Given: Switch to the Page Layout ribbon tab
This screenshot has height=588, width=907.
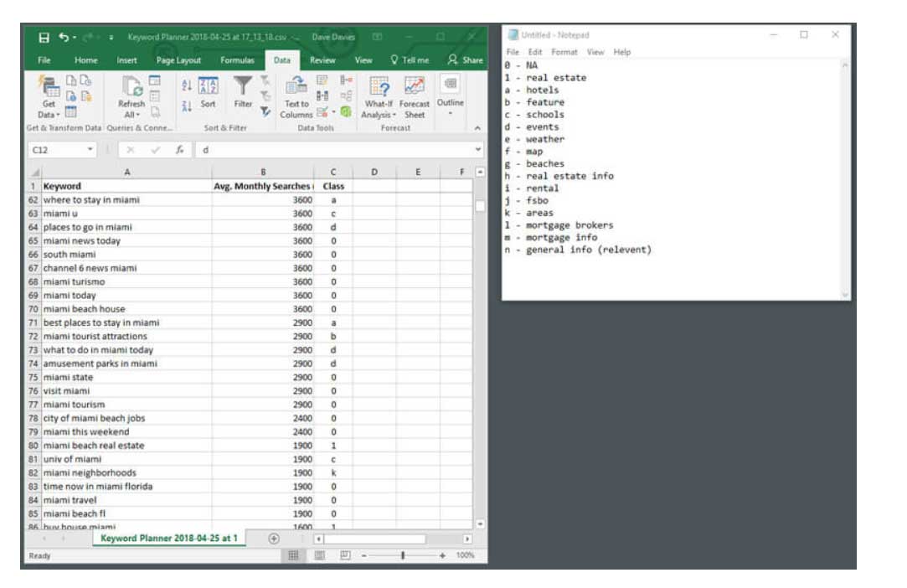Looking at the screenshot, I should point(178,60).
